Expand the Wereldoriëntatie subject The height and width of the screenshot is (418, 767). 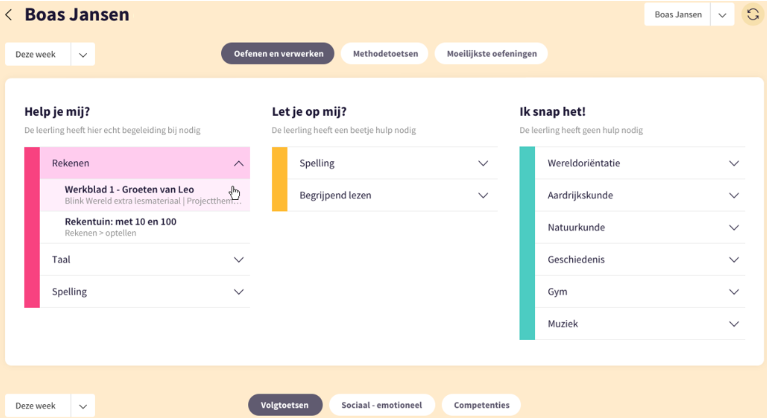click(x=734, y=163)
